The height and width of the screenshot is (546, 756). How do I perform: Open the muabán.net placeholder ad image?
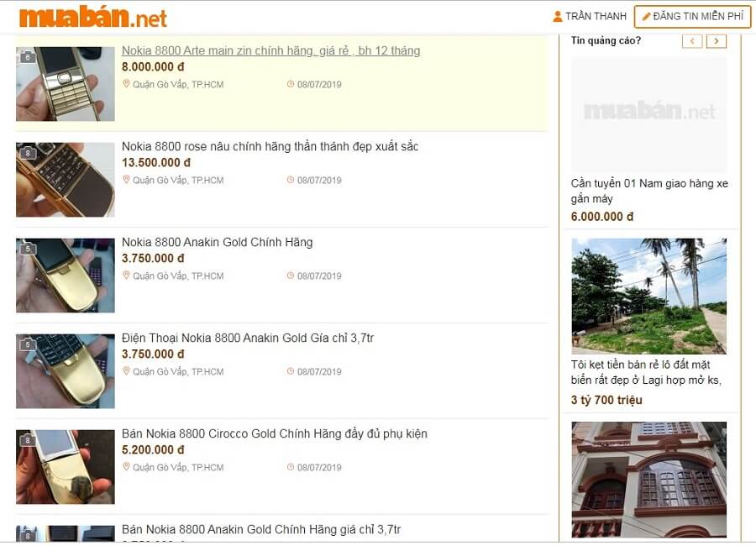(x=648, y=114)
